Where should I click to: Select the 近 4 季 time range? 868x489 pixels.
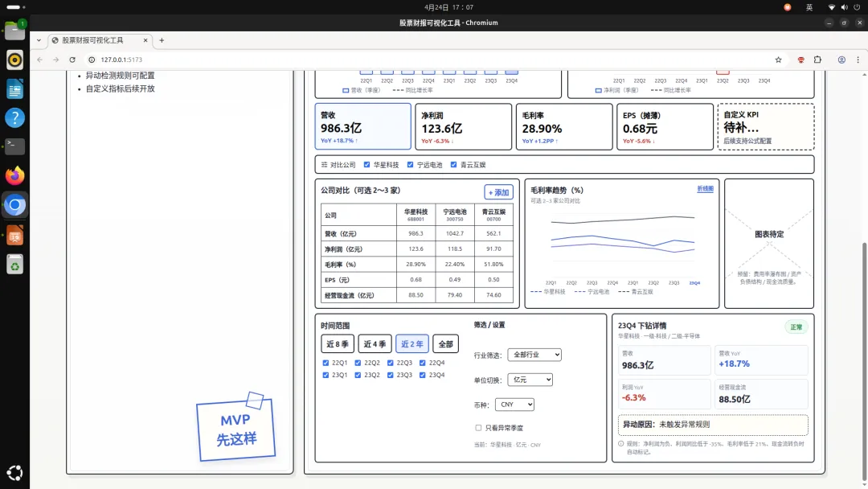click(375, 344)
